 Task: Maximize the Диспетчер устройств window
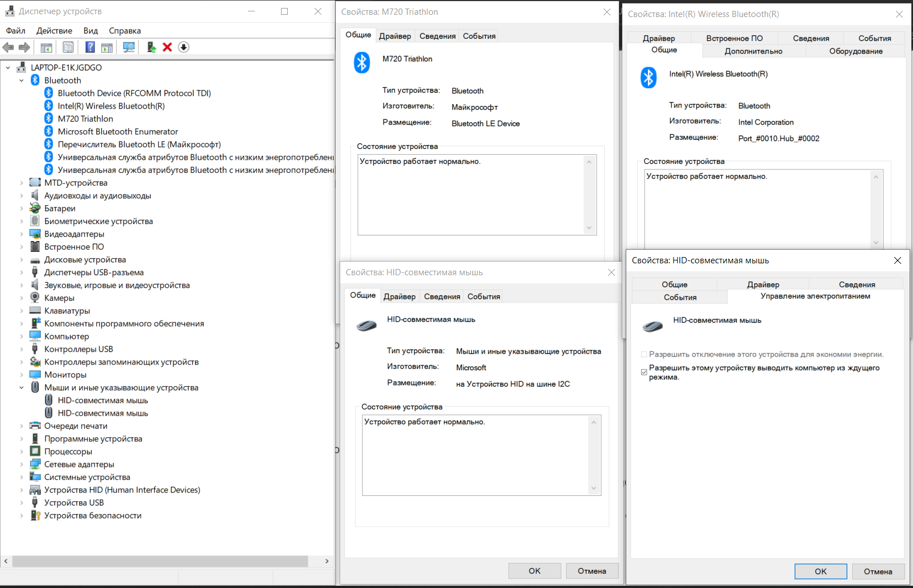[x=284, y=11]
